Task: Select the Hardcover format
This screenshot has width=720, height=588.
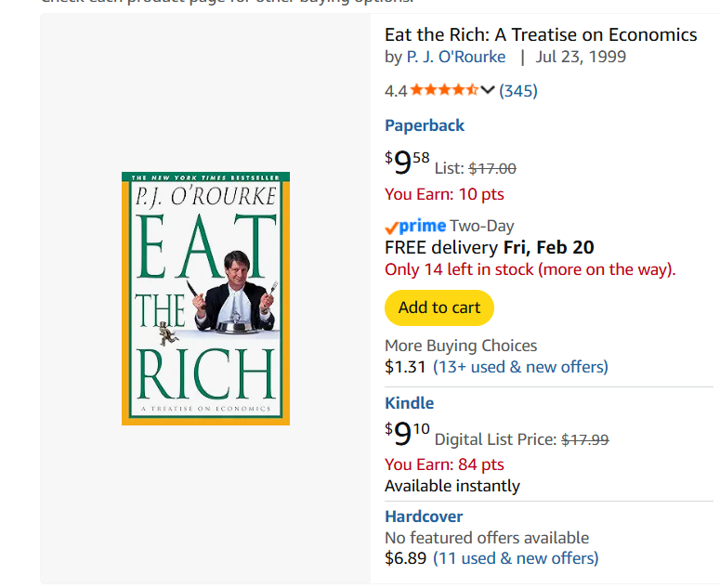Action: [424, 516]
